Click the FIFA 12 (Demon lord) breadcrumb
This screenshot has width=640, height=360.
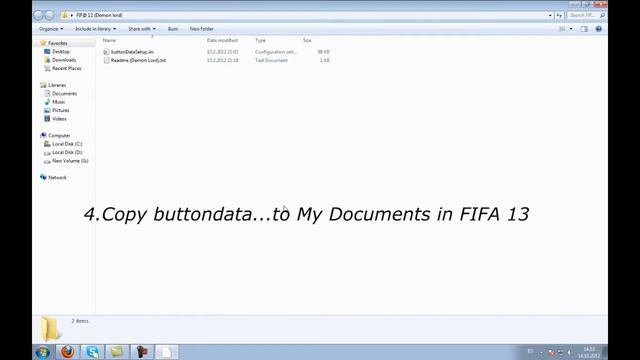pyautogui.click(x=99, y=15)
